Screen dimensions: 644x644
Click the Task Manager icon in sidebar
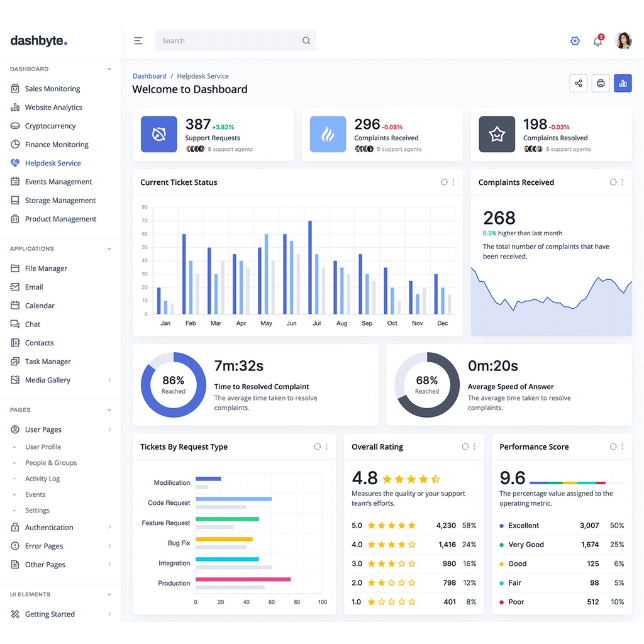[15, 361]
